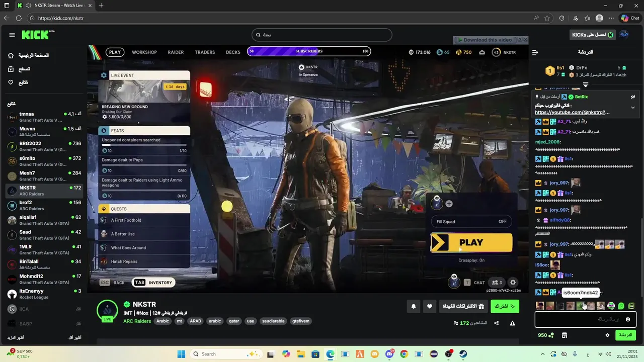Image resolution: width=644 pixels, height=362 pixels.
Task: Open Saad channel in sidebar
Action: coord(44,235)
